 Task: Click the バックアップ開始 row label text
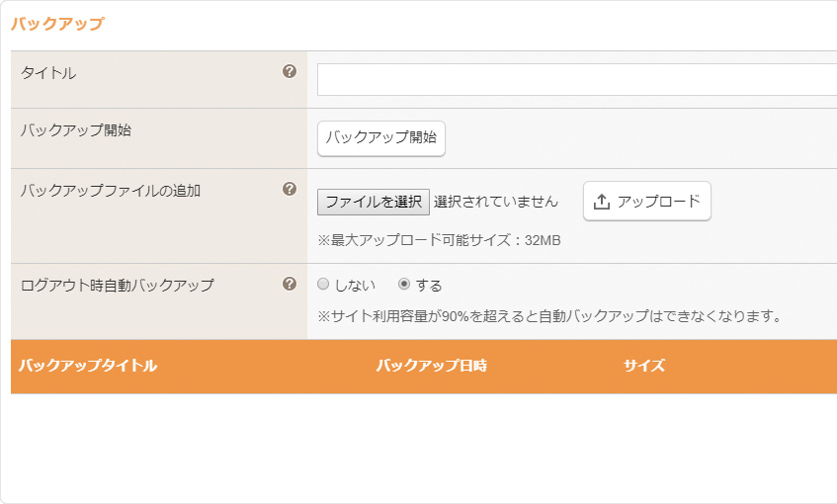pyautogui.click(x=76, y=130)
